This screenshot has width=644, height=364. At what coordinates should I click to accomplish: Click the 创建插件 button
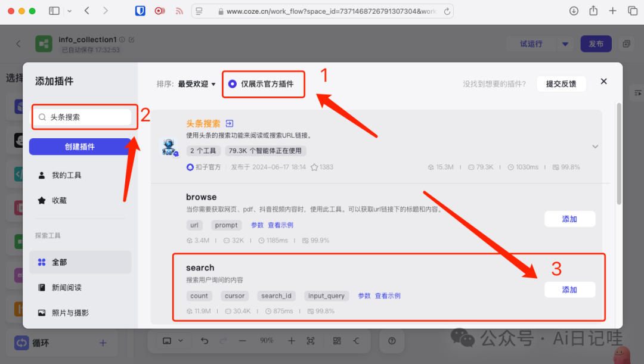[80, 147]
